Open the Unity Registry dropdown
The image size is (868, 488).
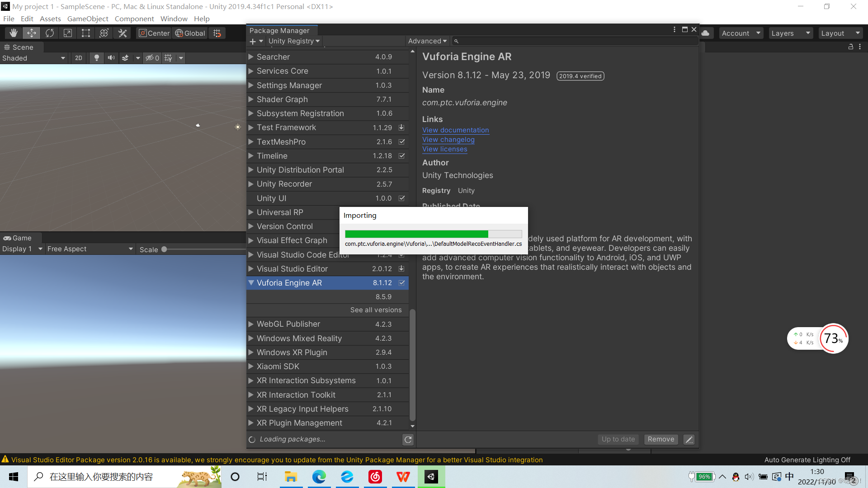(294, 41)
